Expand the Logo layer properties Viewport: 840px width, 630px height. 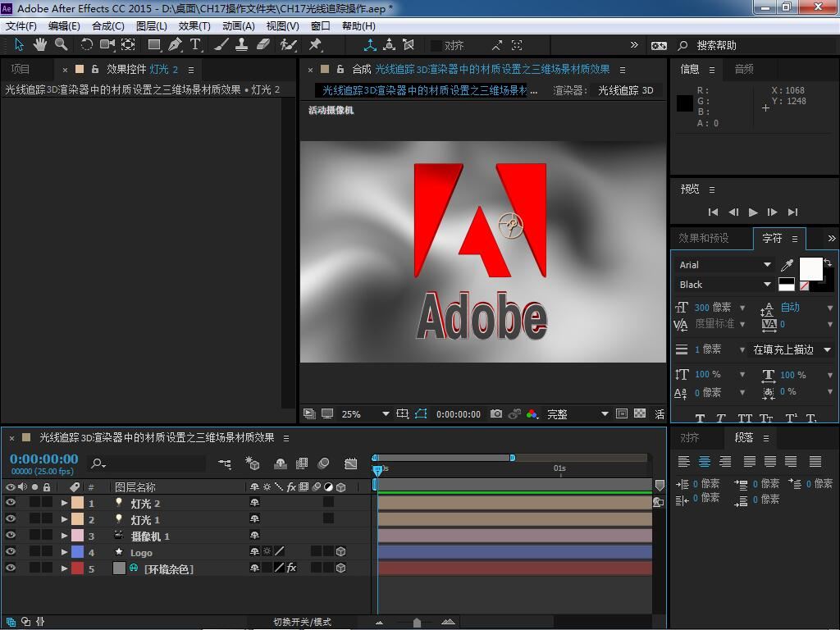[x=64, y=552]
